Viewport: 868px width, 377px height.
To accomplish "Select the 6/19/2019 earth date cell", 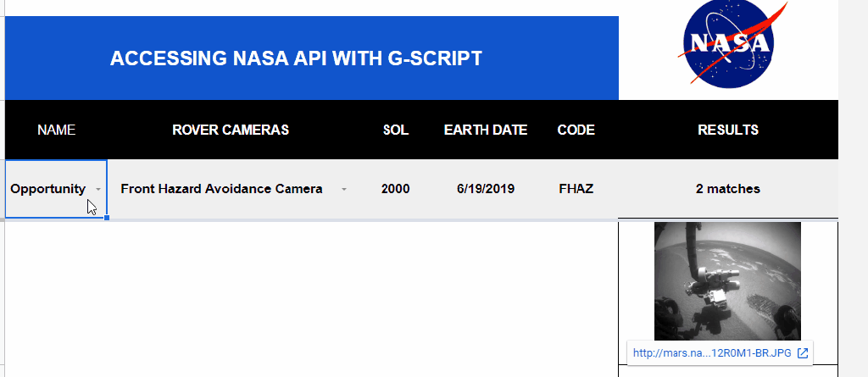I will [485, 189].
